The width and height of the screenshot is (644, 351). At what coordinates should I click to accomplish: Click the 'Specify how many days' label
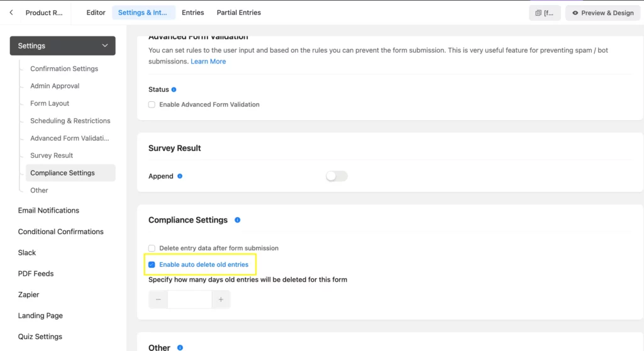click(248, 279)
